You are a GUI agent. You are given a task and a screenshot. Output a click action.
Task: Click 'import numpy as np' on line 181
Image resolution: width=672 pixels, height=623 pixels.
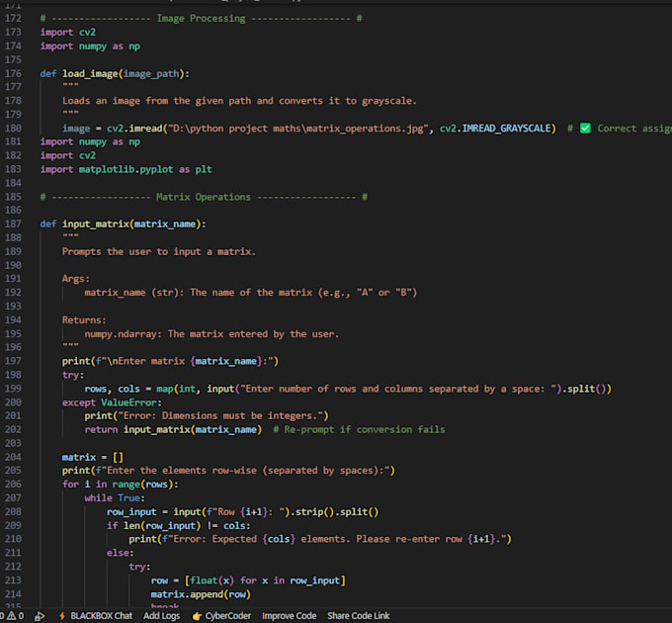tap(90, 142)
